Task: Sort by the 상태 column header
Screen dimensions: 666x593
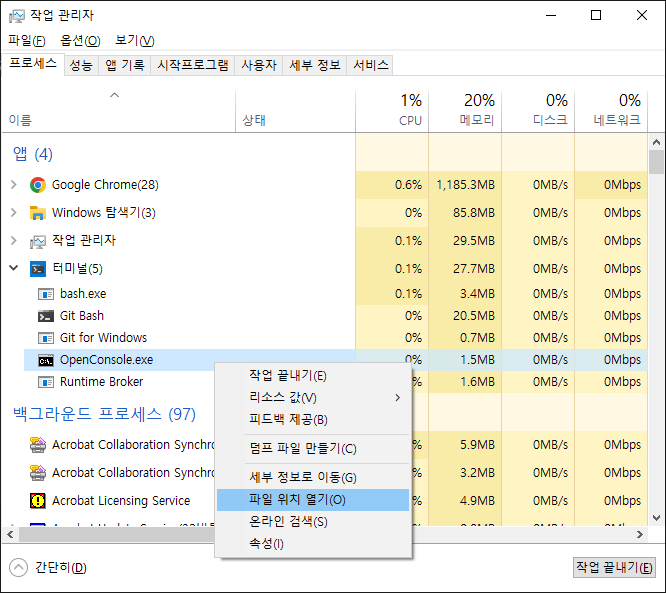Action: pos(296,111)
